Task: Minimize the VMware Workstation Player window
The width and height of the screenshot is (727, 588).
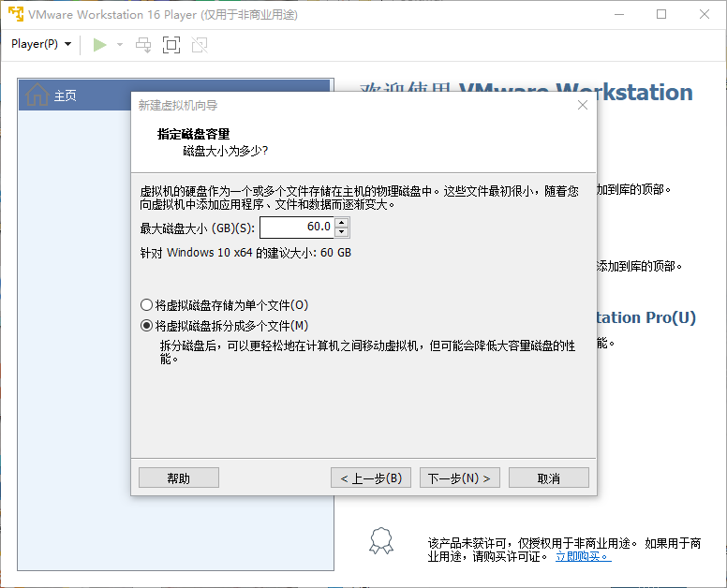Action: [619, 14]
